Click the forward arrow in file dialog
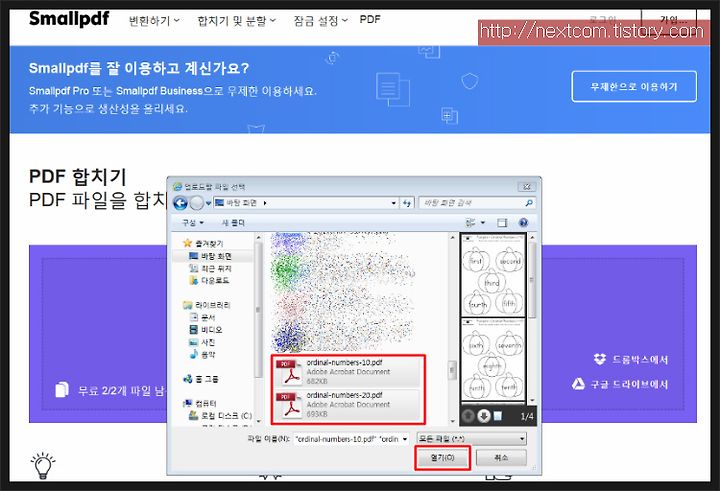Viewport: 720px width, 491px height. pyautogui.click(x=197, y=203)
